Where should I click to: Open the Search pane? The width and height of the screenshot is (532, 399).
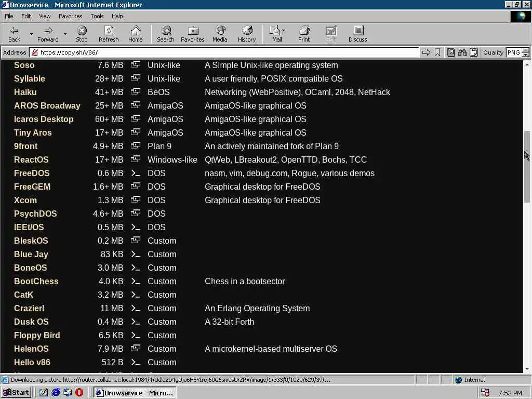pyautogui.click(x=166, y=34)
